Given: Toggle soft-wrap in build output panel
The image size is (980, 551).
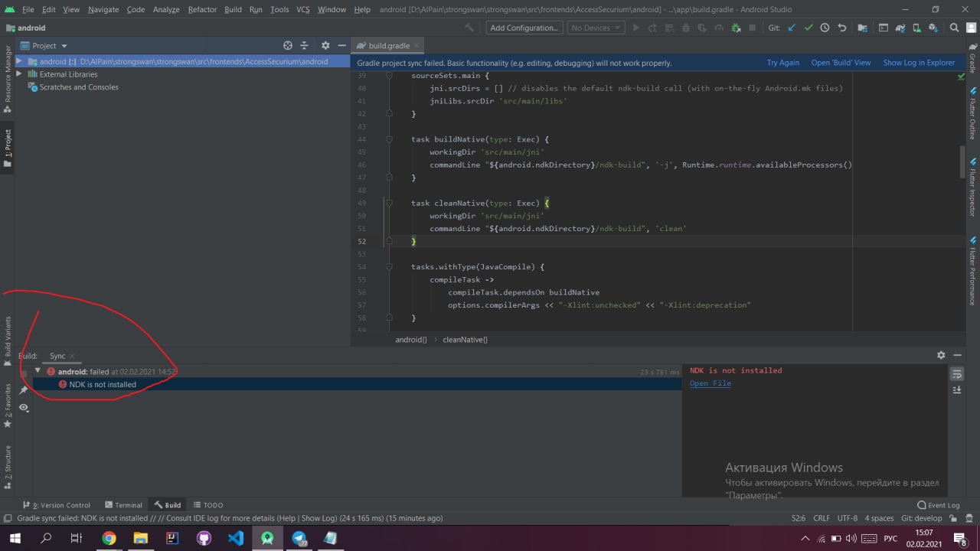Looking at the screenshot, I should pos(956,373).
